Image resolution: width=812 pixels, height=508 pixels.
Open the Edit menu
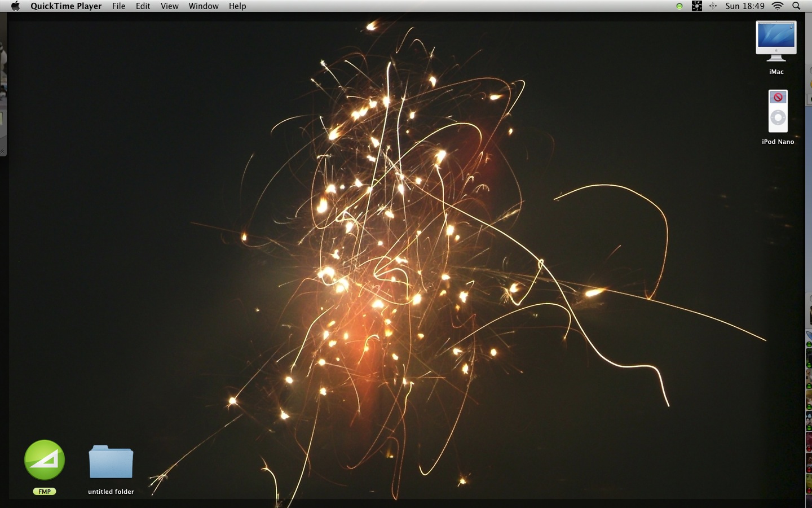coord(143,6)
